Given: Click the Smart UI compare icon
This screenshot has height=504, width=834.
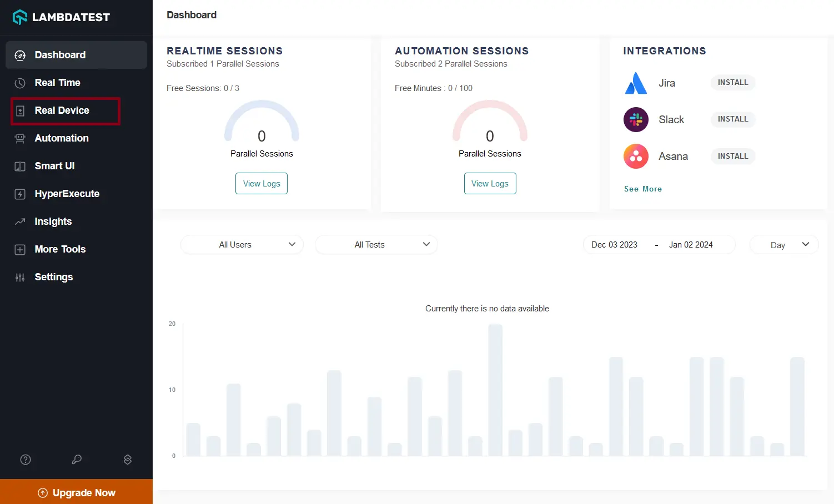Looking at the screenshot, I should tap(20, 166).
